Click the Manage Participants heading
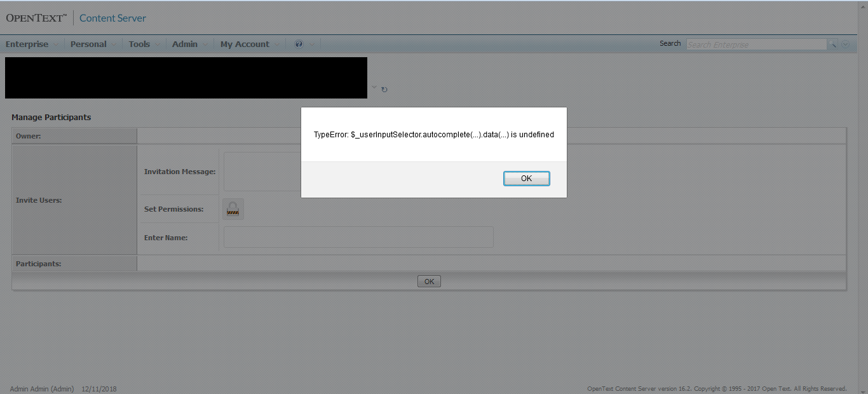Viewport: 868px width, 394px height. (51, 118)
